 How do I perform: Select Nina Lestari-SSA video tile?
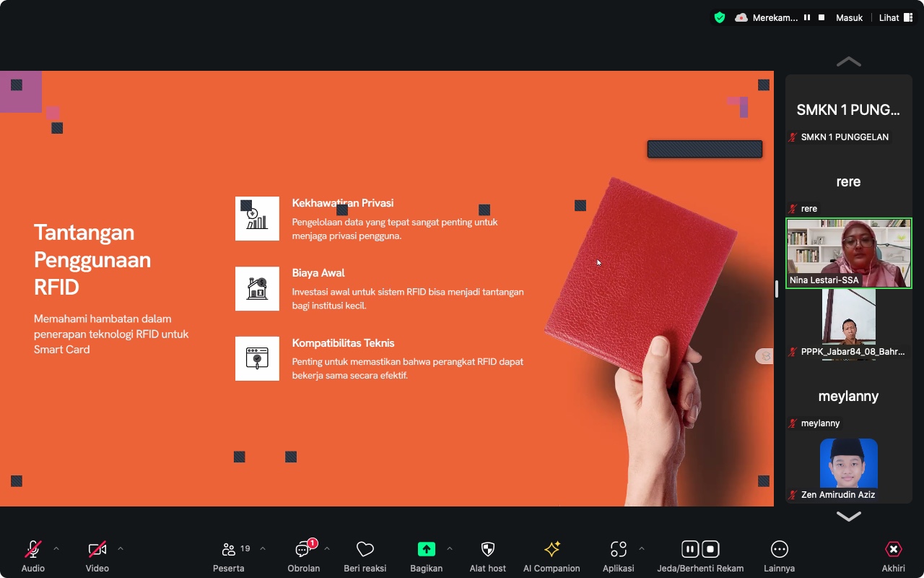pyautogui.click(x=849, y=254)
